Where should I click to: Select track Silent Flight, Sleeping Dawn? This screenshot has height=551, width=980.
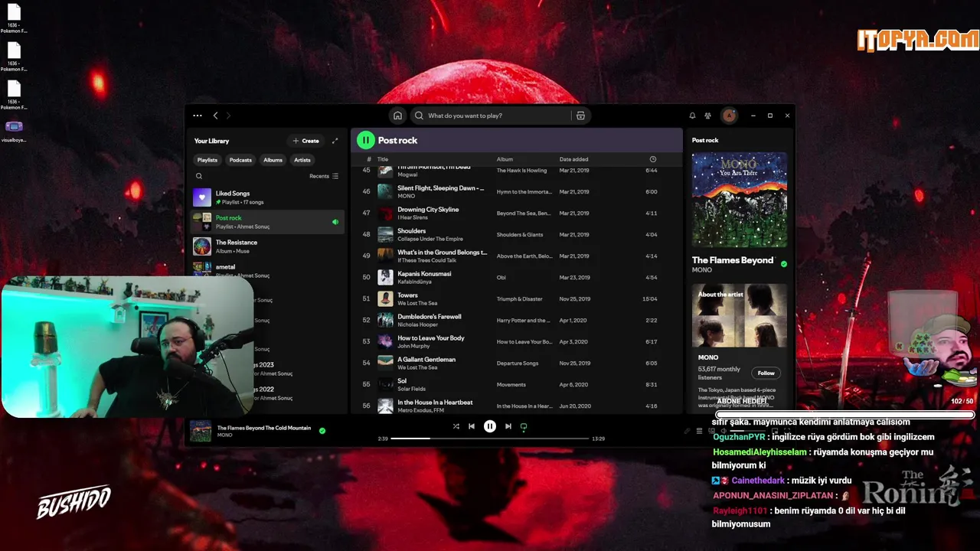(x=516, y=191)
